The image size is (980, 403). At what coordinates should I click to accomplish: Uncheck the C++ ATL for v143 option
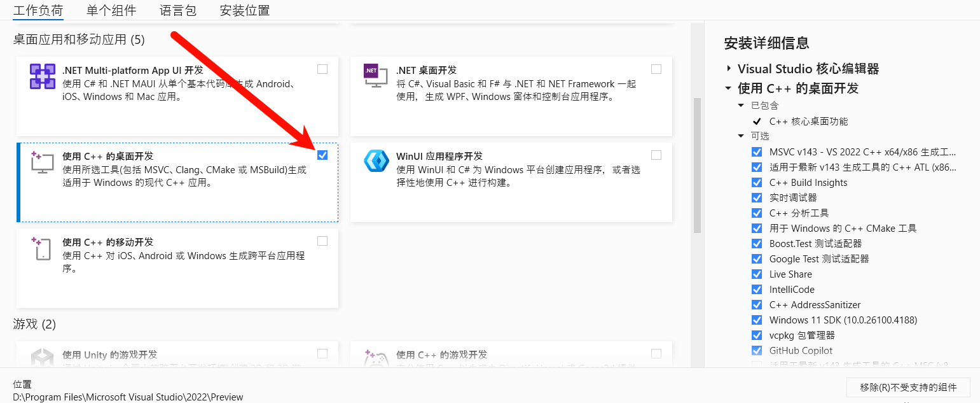click(x=757, y=167)
